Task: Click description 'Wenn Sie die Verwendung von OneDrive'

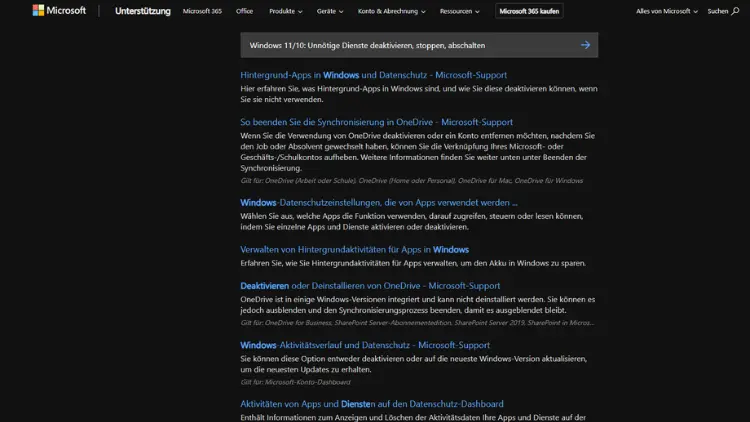Action: 418,152
